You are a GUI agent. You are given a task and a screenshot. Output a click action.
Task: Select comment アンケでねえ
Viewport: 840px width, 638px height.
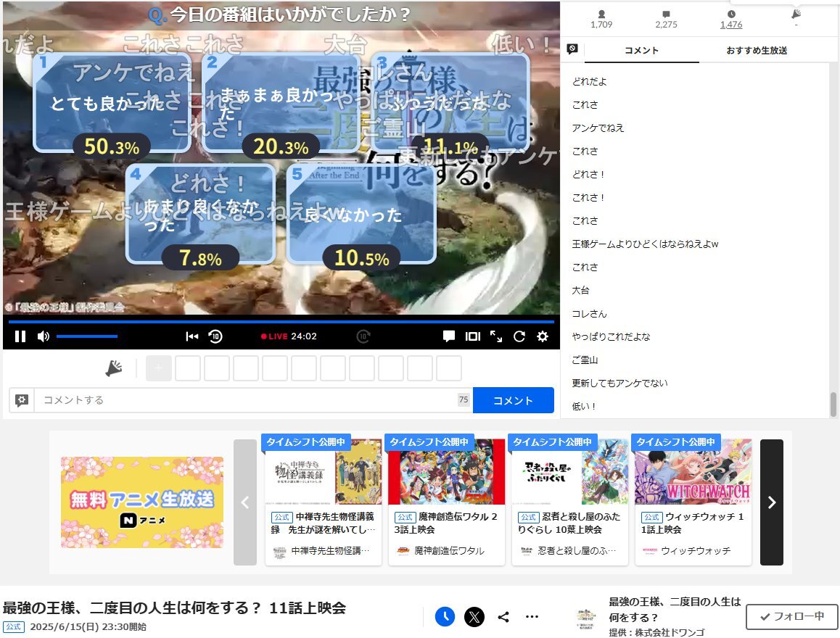[x=598, y=128]
